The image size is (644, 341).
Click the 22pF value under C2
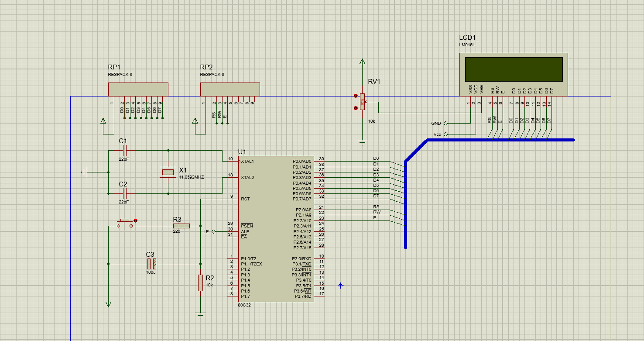click(x=124, y=202)
